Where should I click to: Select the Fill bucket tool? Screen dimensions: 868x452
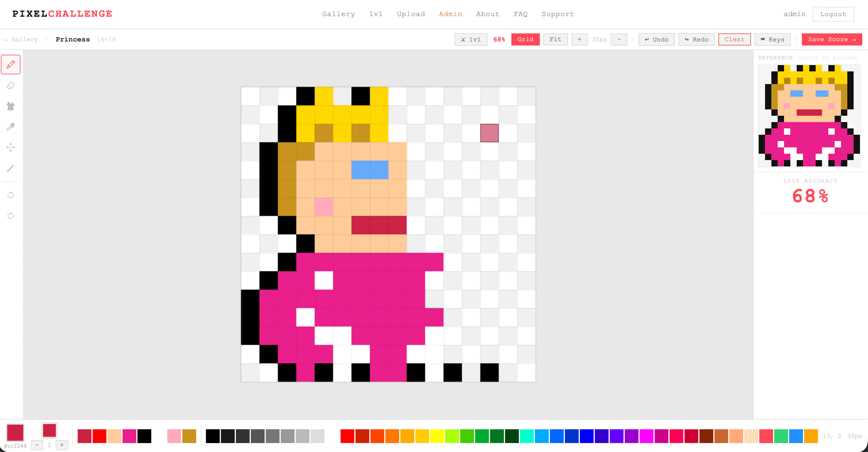11,106
